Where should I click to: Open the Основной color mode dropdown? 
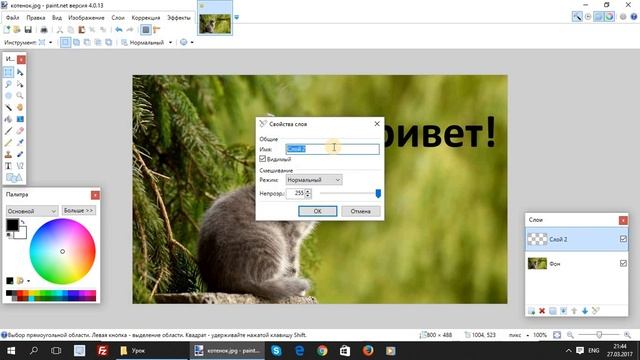(31, 211)
